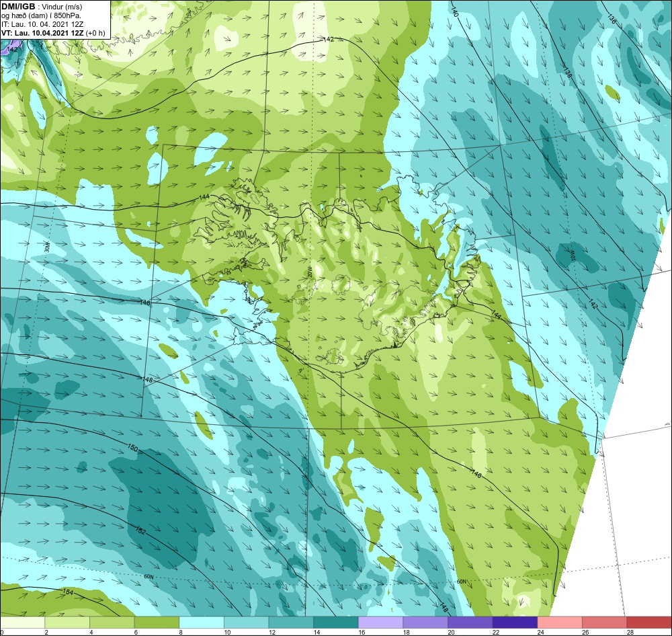Click the '152' contour label
This screenshot has height=636, width=672.
[x=140, y=531]
